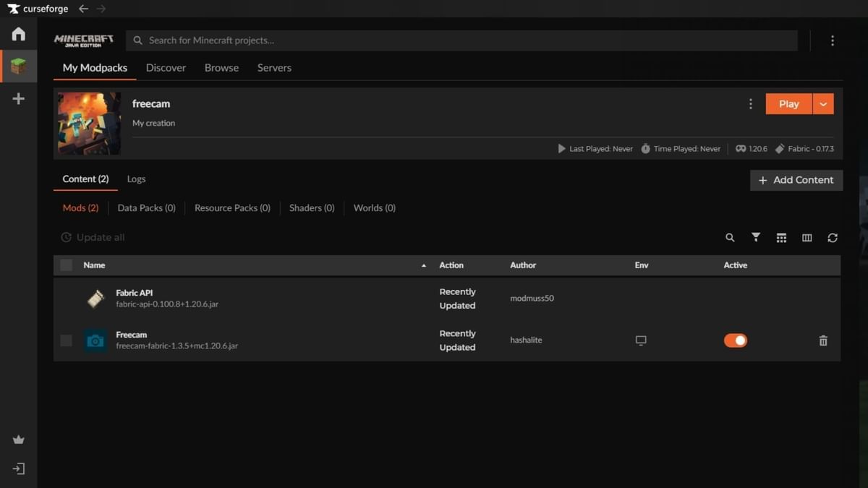
Task: Open freecam modpack three-dot menu
Action: tap(751, 104)
